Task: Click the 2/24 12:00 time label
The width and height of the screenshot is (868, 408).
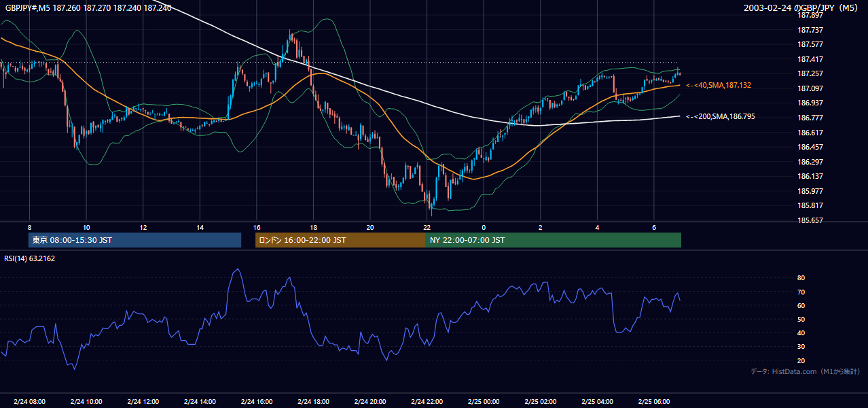Action: coord(143,401)
